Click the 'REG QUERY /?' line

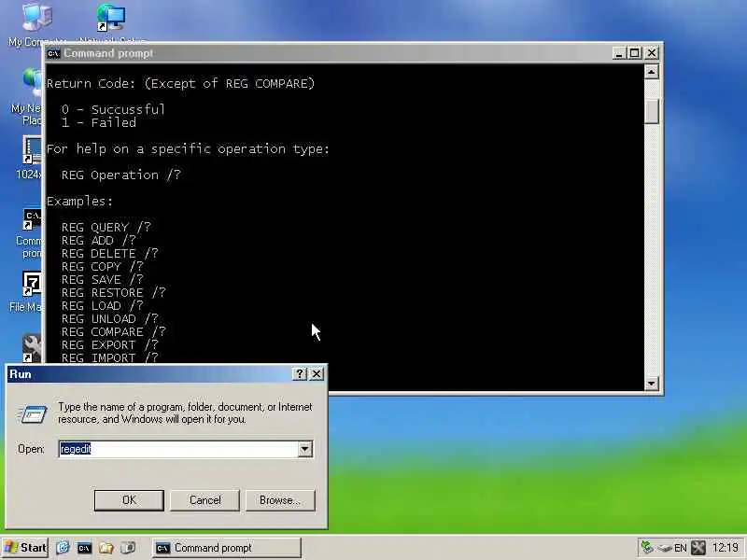point(106,227)
